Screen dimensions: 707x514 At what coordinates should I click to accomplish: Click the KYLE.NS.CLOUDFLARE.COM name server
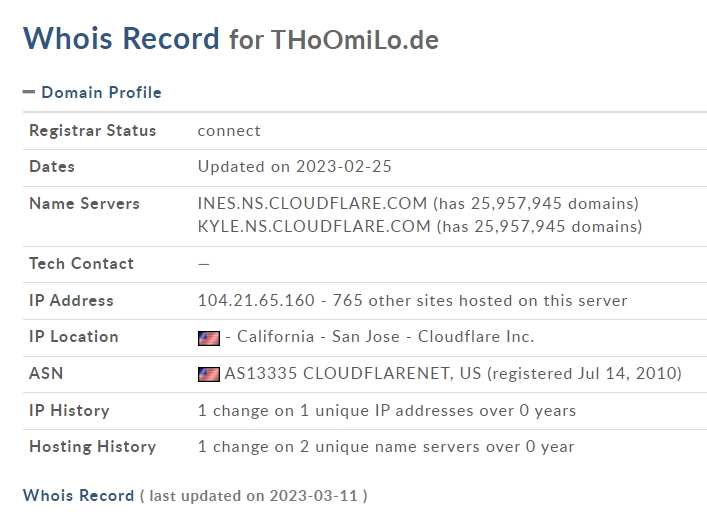point(314,226)
